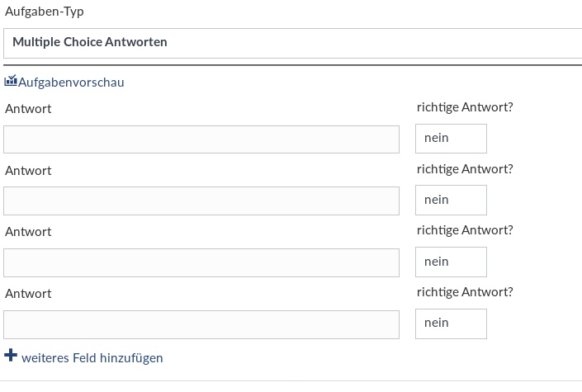
Task: Open the first answer's "nein" dropdown
Action: (451, 139)
